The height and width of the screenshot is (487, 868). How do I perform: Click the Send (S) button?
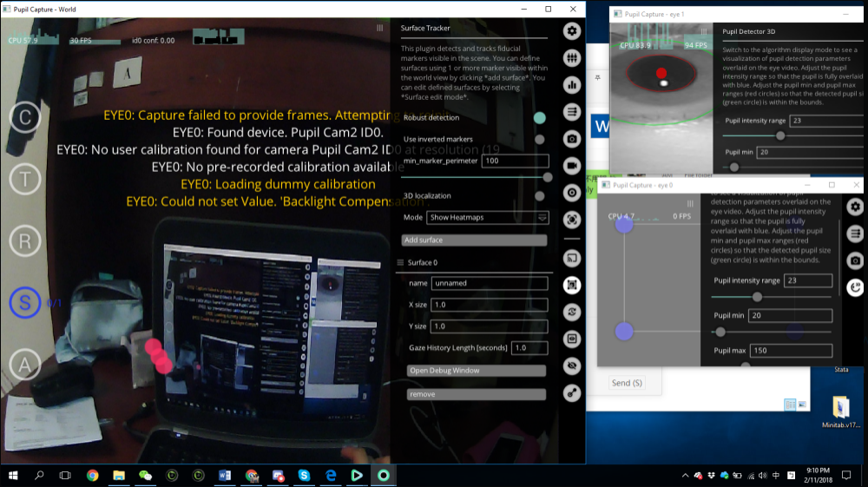(x=627, y=383)
